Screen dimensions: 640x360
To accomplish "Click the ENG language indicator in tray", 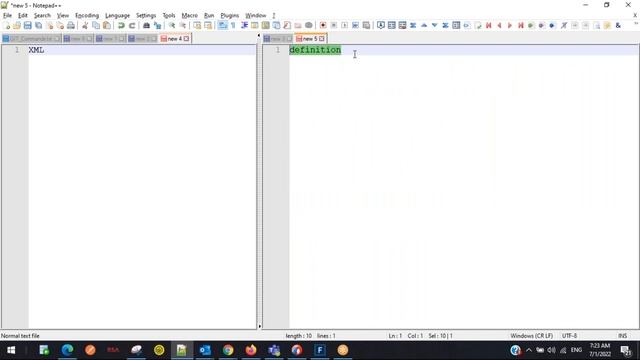I will [576, 350].
